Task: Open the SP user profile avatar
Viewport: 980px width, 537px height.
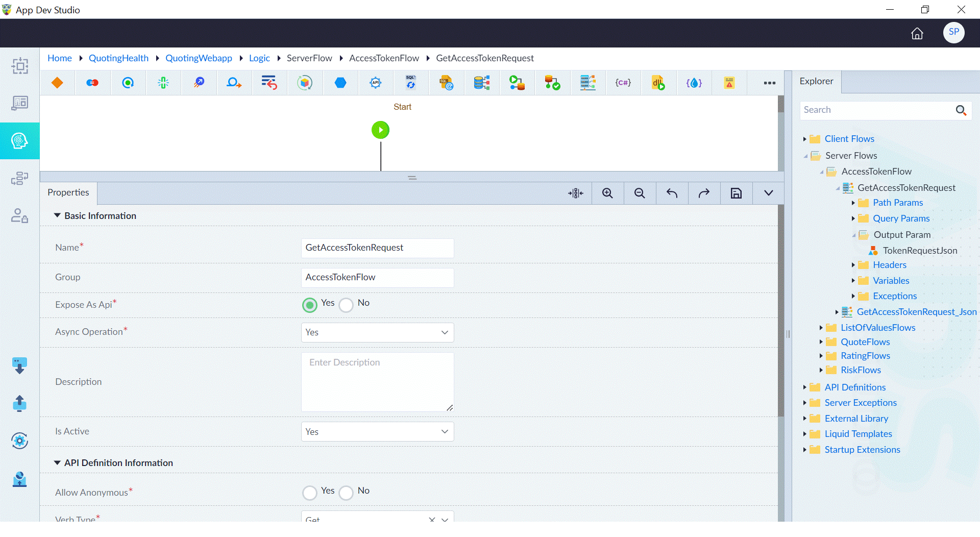Action: coord(953,32)
